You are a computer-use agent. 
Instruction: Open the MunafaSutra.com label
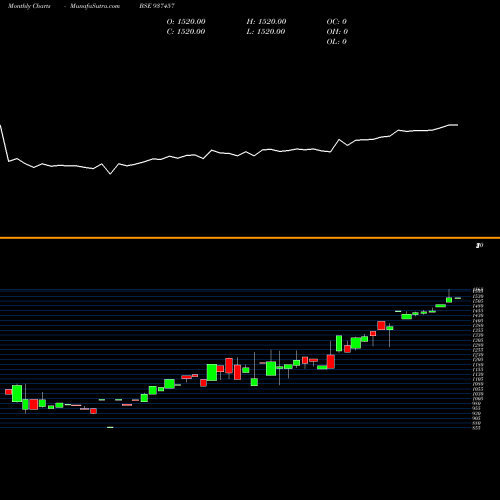tap(95, 6)
